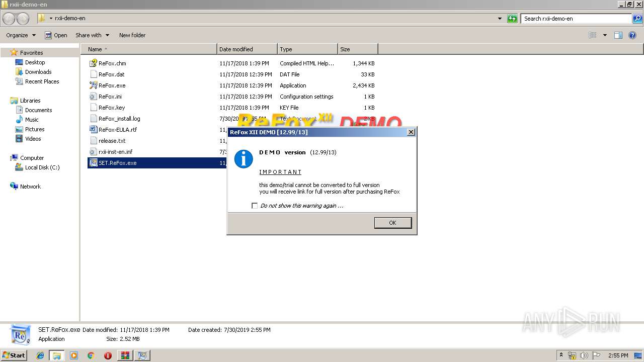Launch Chrome from taskbar
The image size is (644, 362).
tap(91, 355)
